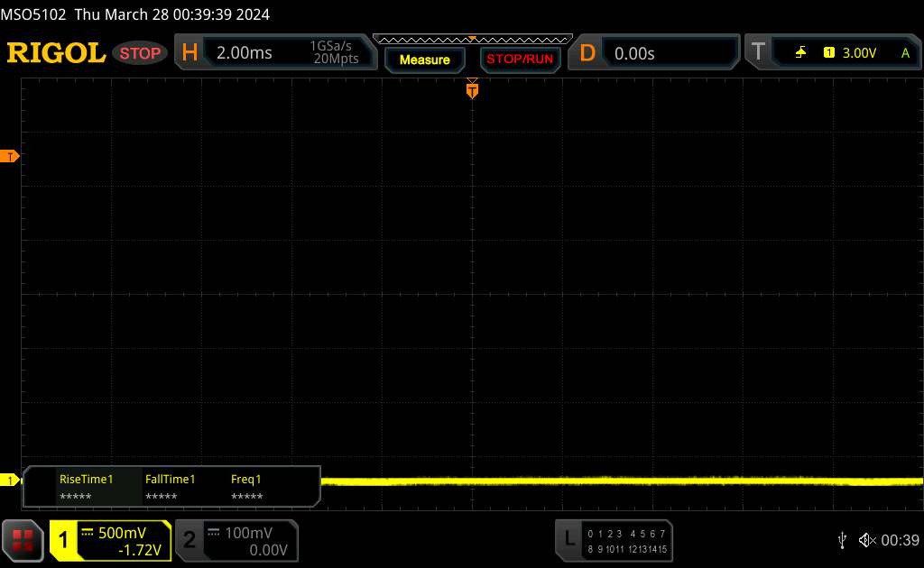Viewport: 924px width, 568px height.
Task: Click channel 1 offset -1.72V
Action: pos(140,550)
